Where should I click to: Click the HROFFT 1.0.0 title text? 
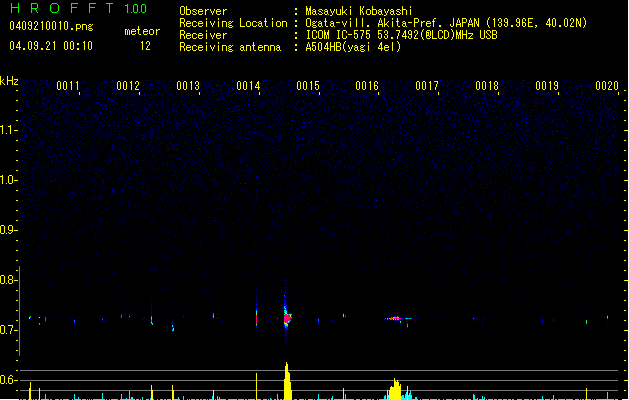pos(79,8)
